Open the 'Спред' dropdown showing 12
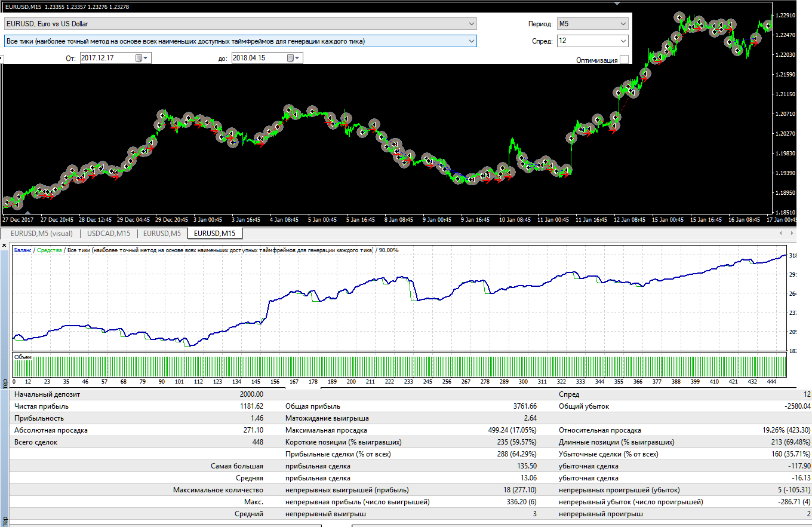 pyautogui.click(x=623, y=41)
